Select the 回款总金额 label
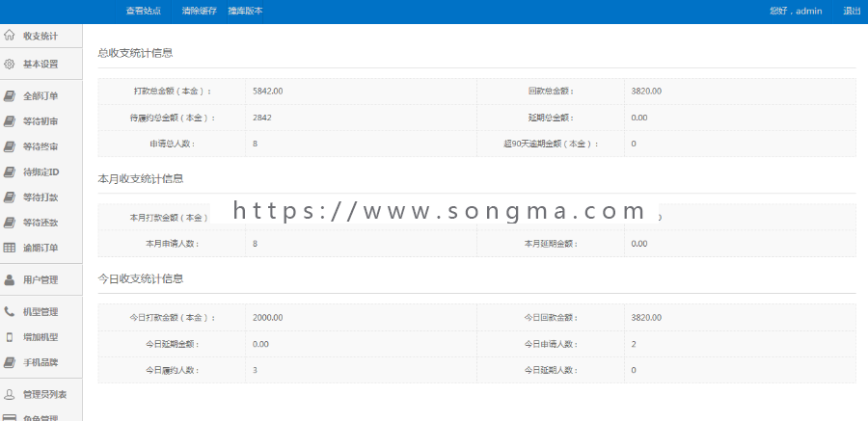The image size is (868, 421). tap(551, 92)
